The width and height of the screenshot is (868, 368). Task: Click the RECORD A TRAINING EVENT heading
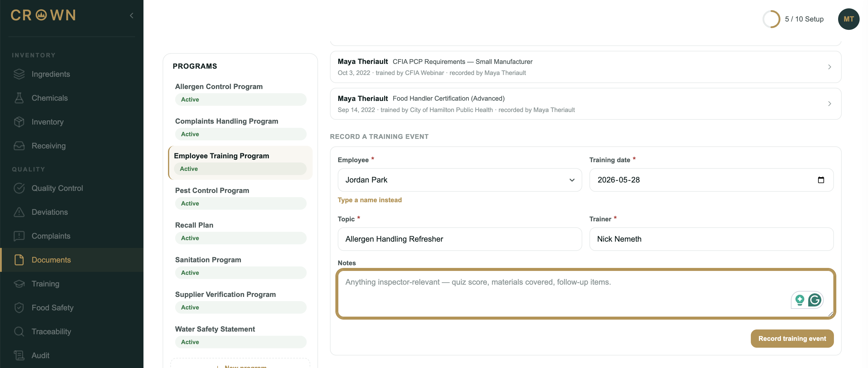[379, 137]
